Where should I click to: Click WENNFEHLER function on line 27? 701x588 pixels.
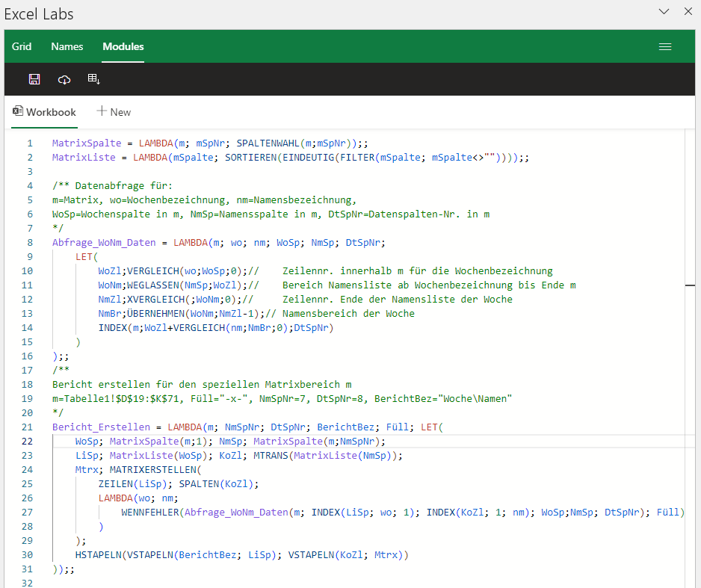coord(150,513)
